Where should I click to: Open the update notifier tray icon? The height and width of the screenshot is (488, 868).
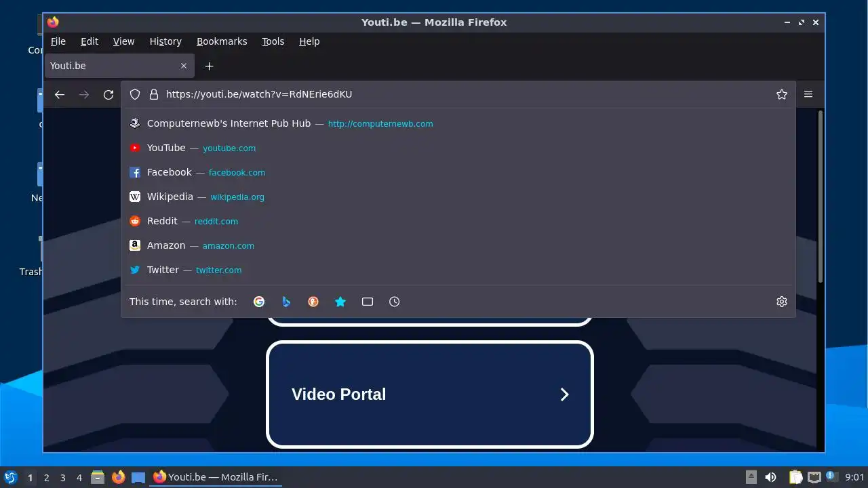pos(831,477)
